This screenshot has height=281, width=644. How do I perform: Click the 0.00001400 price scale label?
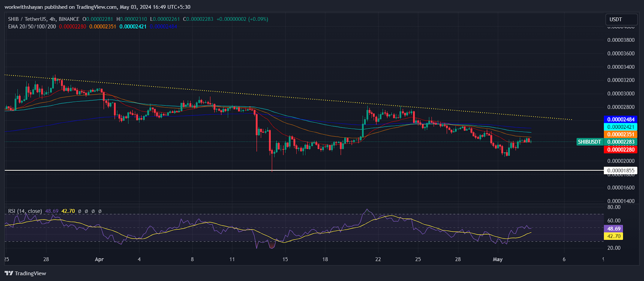pyautogui.click(x=621, y=201)
